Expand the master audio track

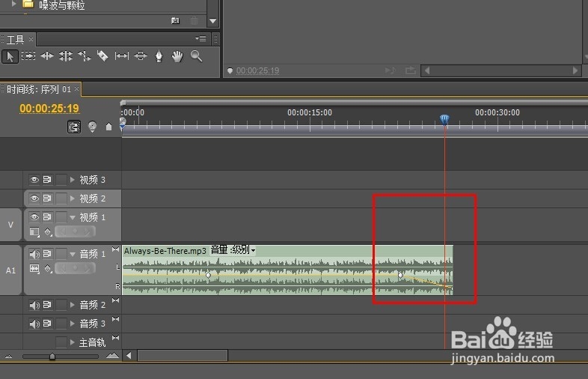[x=73, y=342]
